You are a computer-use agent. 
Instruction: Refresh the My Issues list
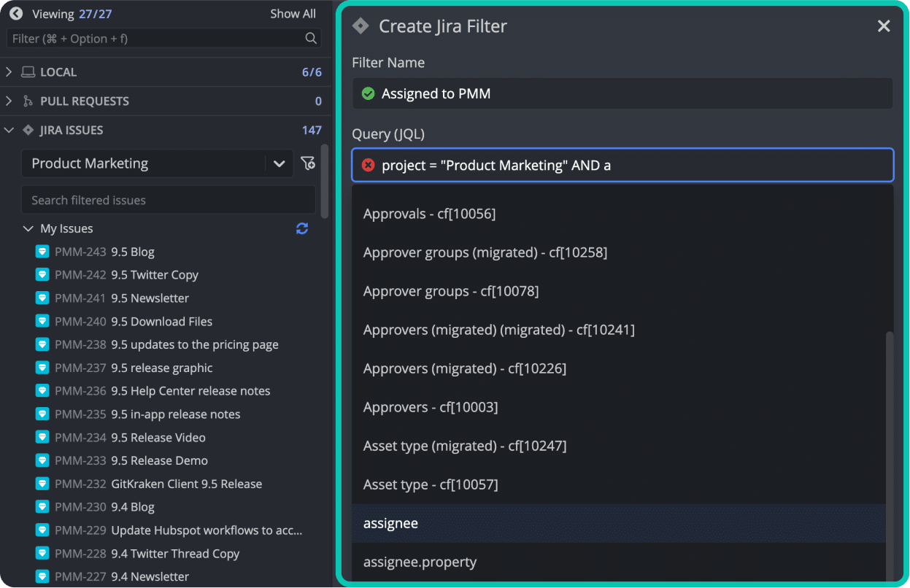coord(301,228)
